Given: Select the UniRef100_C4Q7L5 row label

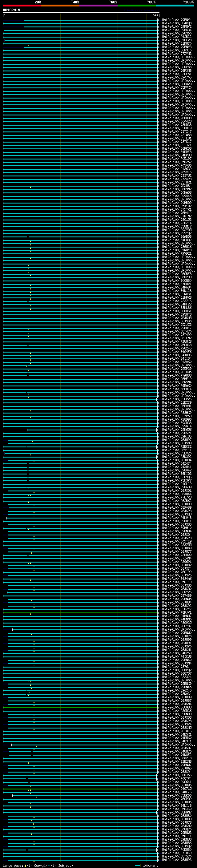Looking at the screenshot, I should pyautogui.click(x=177, y=789).
